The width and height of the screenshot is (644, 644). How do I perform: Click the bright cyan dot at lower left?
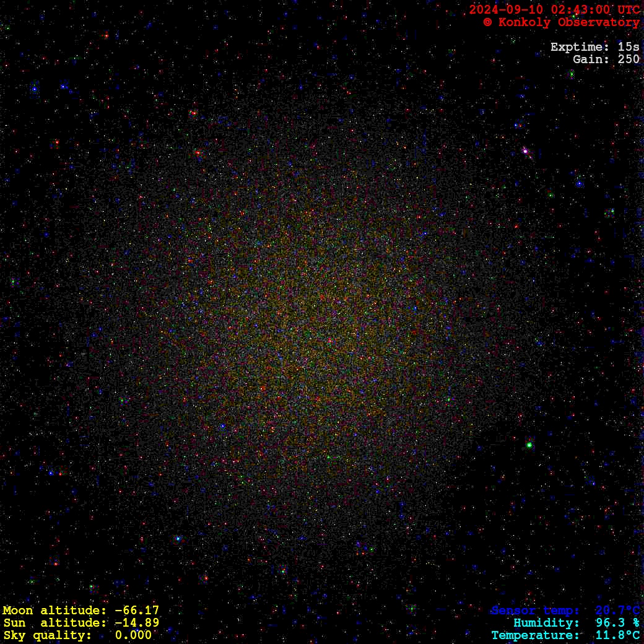click(x=178, y=539)
